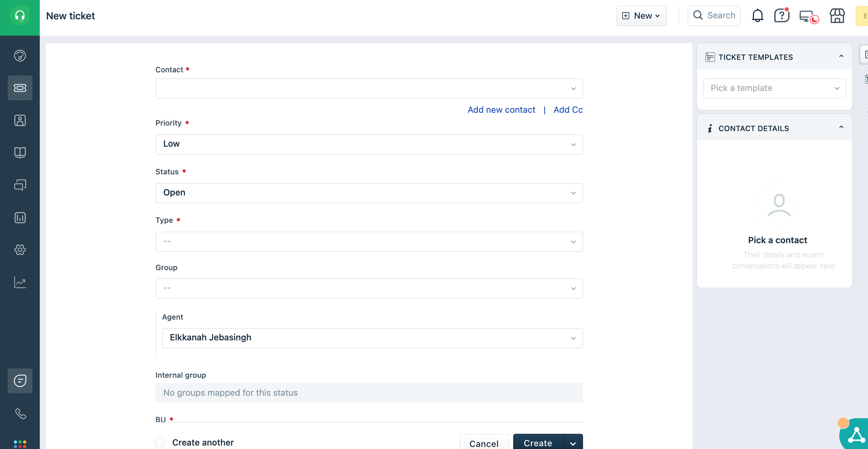Viewport: 868px width, 449px height.
Task: Open the phone icon in sidebar
Action: coord(20,413)
